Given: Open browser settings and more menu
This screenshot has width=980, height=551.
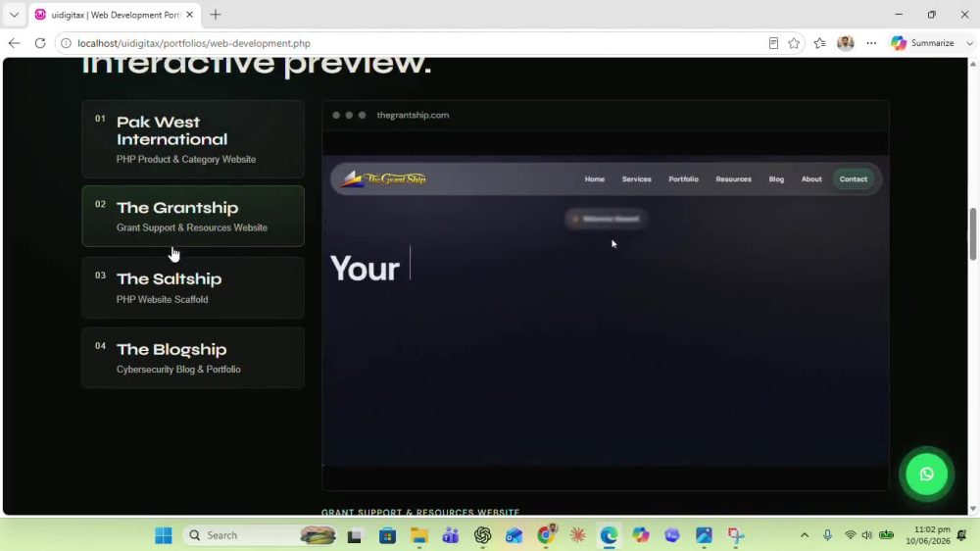Looking at the screenshot, I should [871, 43].
